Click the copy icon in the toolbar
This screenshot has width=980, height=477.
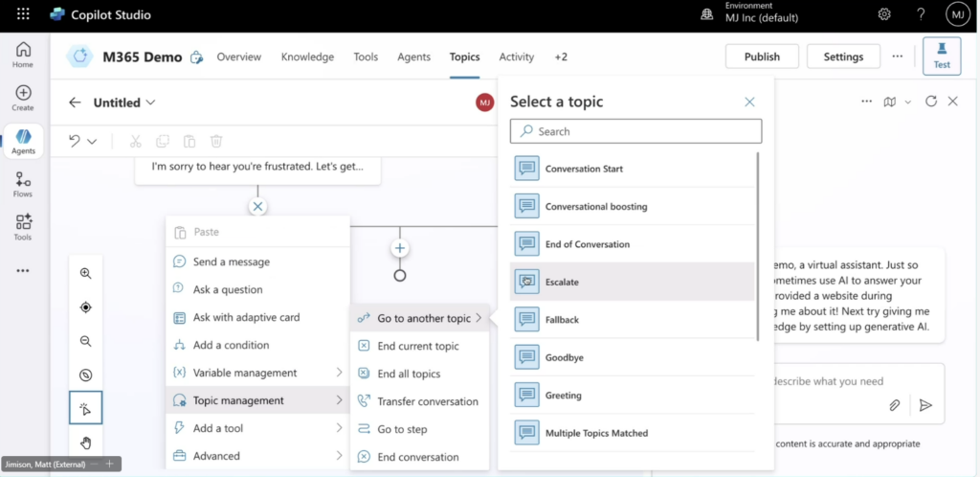[163, 142]
